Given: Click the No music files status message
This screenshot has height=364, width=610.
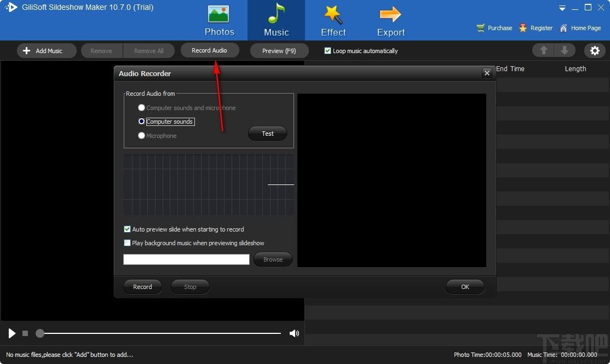Looking at the screenshot, I should pyautogui.click(x=70, y=355).
